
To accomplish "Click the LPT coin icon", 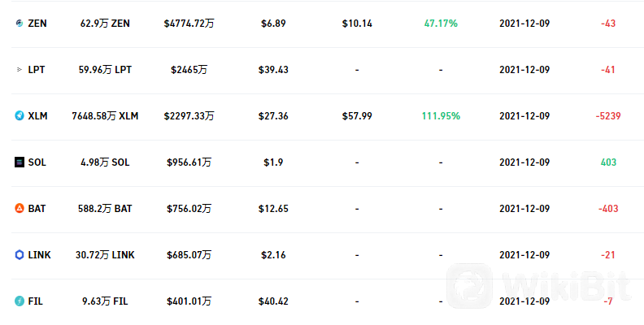I will pyautogui.click(x=20, y=70).
